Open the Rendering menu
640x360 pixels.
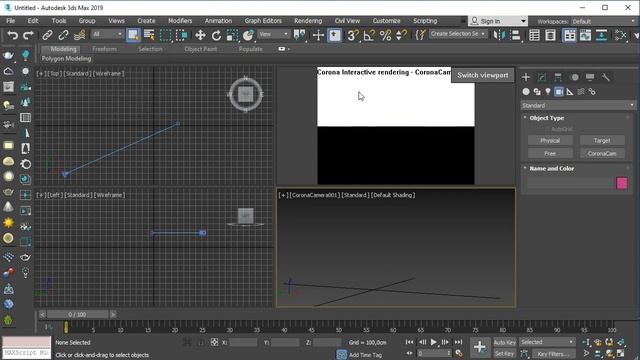click(x=308, y=21)
